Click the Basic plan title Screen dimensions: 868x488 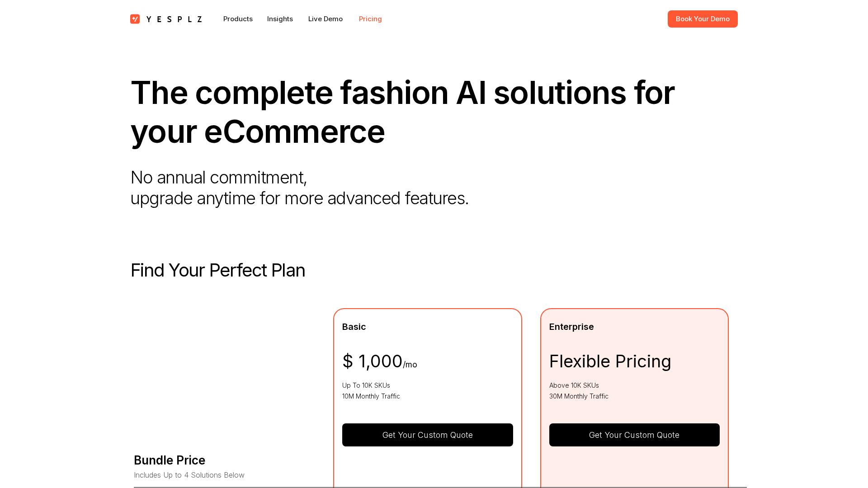(354, 327)
